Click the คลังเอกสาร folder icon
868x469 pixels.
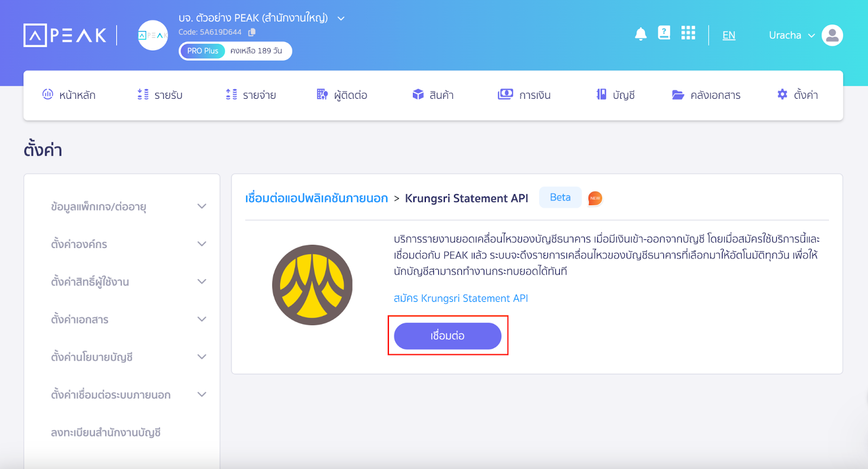[678, 95]
